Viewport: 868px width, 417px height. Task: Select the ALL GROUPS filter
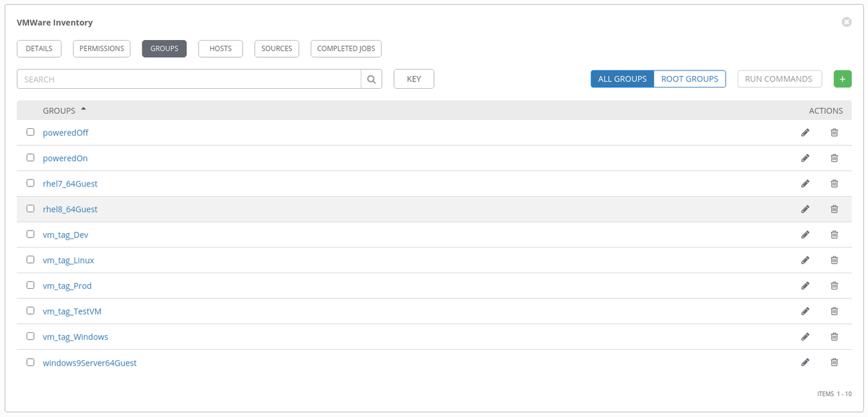tap(622, 79)
